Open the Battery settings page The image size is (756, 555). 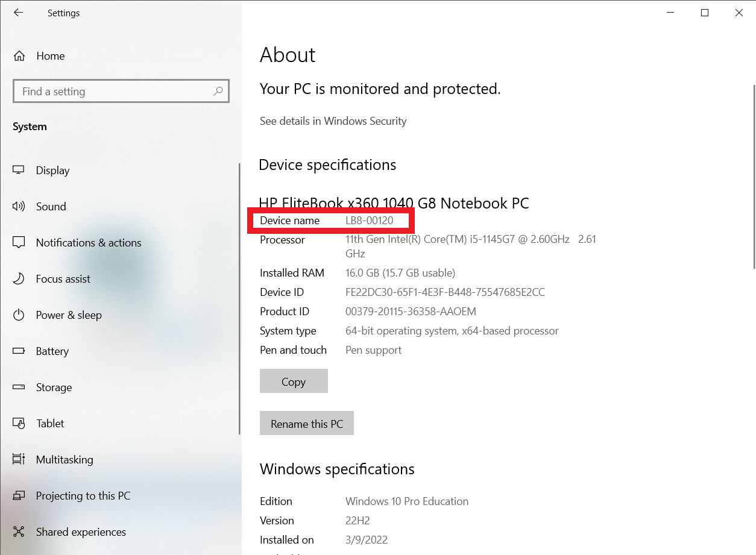(x=52, y=351)
